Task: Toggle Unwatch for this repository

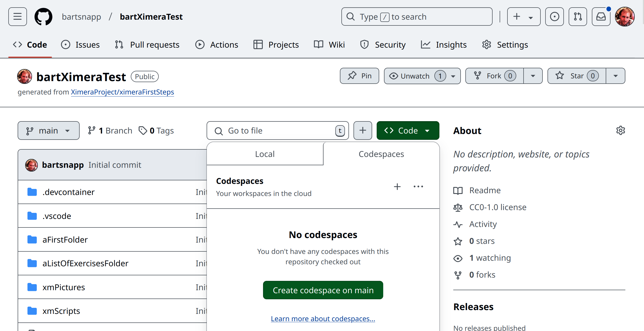Action: click(416, 76)
